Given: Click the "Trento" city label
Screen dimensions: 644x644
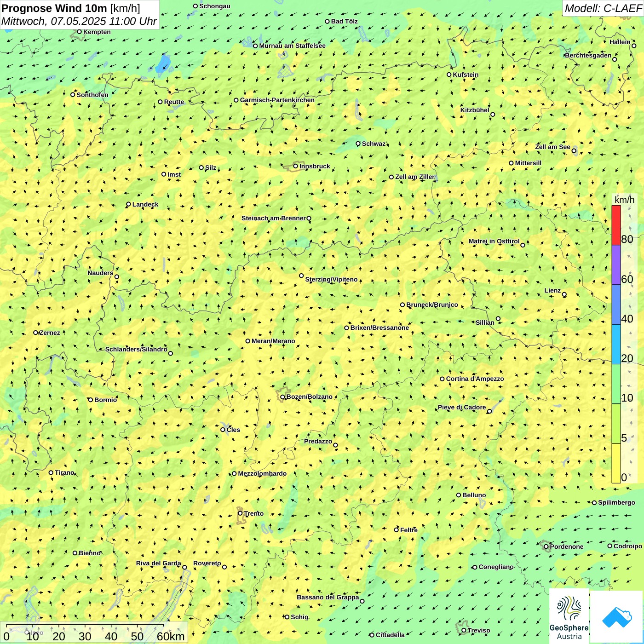Looking at the screenshot, I should [x=254, y=513].
